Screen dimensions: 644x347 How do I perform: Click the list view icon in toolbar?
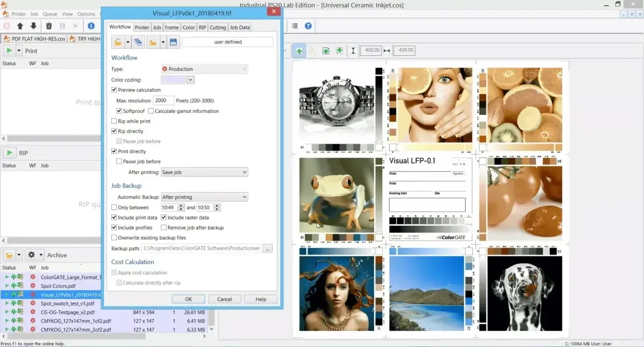[295, 26]
